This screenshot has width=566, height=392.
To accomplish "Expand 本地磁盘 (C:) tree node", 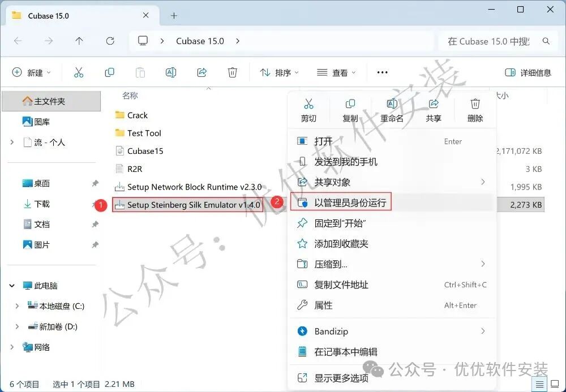I will point(17,306).
